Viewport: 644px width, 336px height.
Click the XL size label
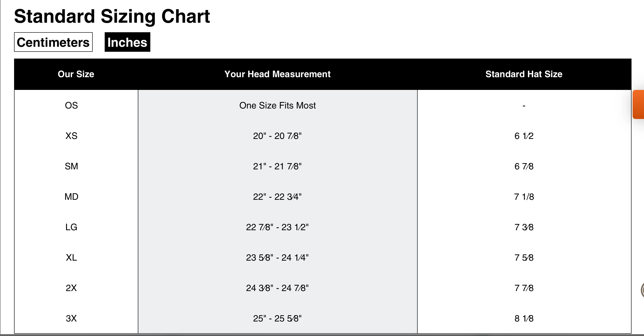(71, 258)
